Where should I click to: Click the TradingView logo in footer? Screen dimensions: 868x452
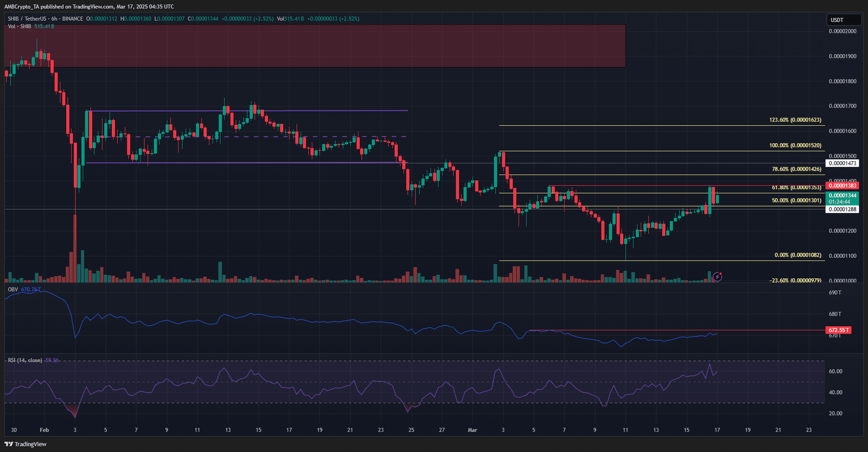(x=25, y=444)
